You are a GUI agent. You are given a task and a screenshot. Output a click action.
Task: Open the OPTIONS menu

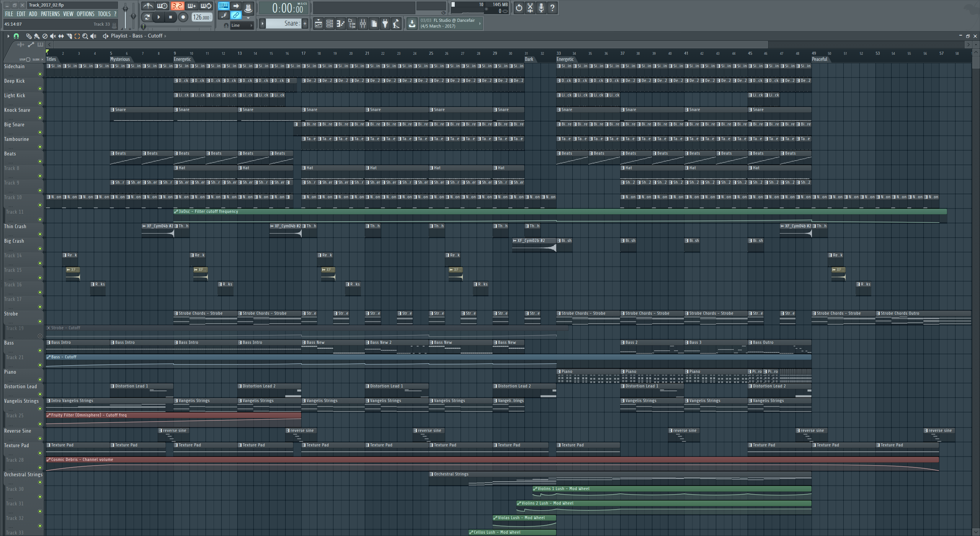[x=85, y=14]
